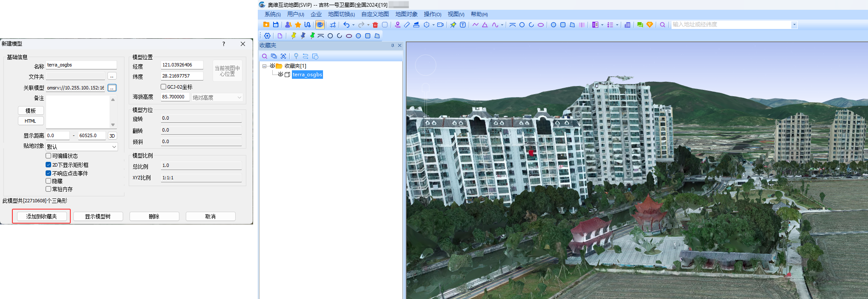Tick the GCJ-02坐标 checkbox

point(163,87)
